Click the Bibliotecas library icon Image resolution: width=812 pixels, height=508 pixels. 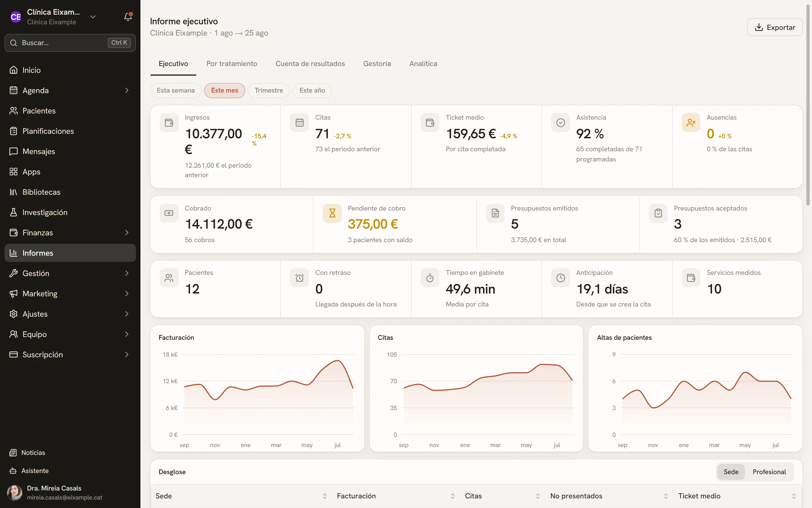point(14,192)
